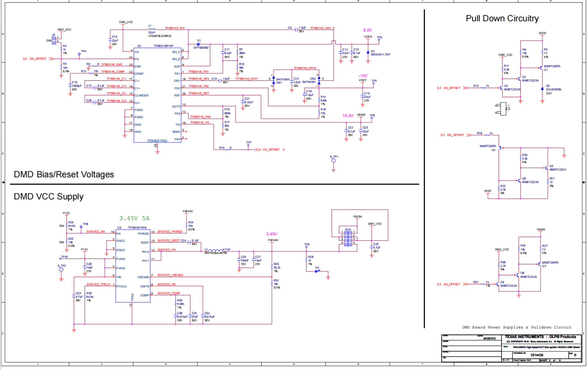Select the DMD Bias/Reset Voltages title

pyautogui.click(x=64, y=174)
